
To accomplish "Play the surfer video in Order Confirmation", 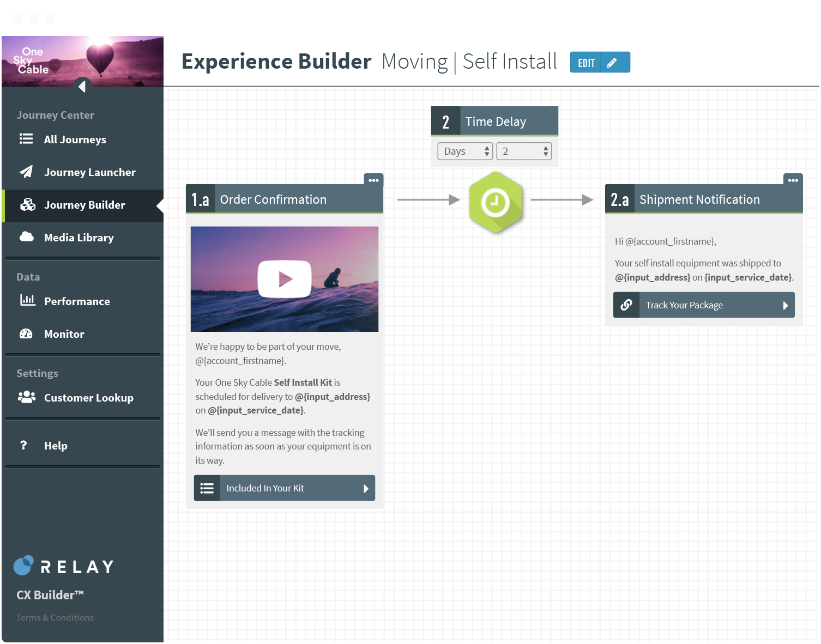I will [285, 279].
